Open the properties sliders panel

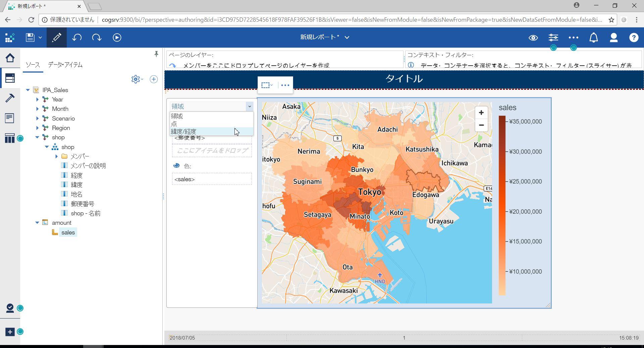click(x=553, y=38)
